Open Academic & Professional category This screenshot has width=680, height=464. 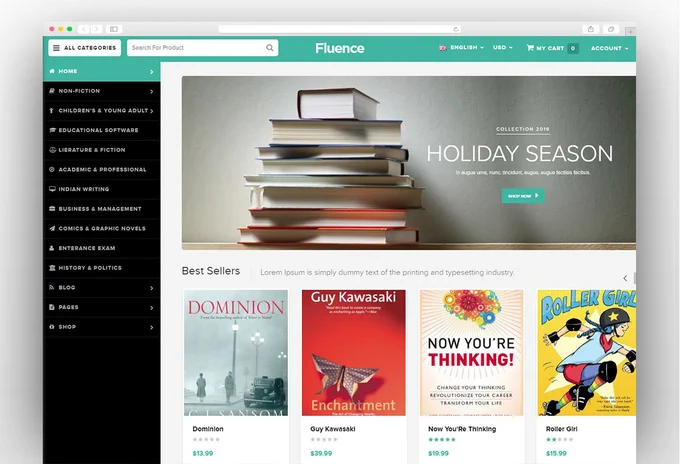[x=101, y=170]
